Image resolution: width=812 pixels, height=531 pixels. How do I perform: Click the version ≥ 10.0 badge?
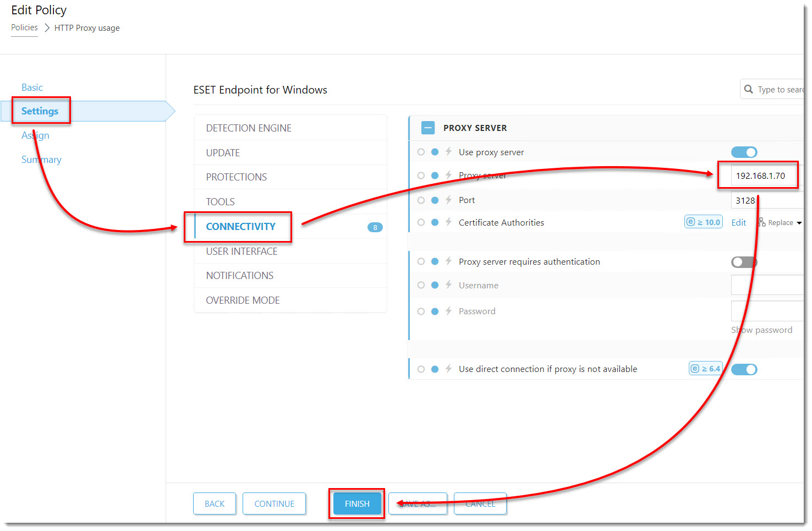pyautogui.click(x=703, y=222)
